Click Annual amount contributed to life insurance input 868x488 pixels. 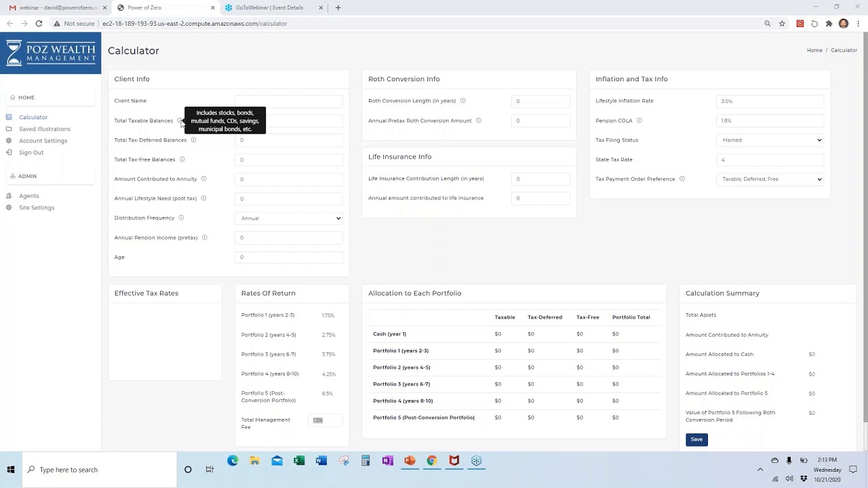coord(540,199)
